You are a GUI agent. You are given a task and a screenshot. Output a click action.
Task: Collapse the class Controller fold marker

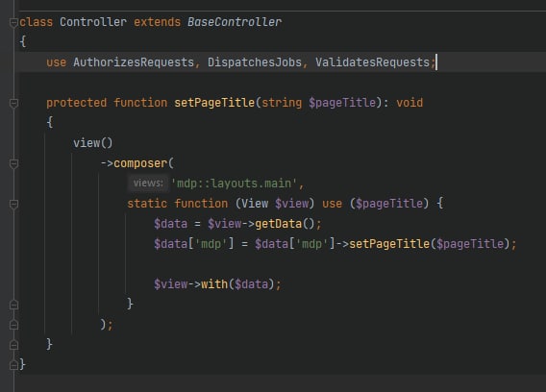tap(13, 23)
